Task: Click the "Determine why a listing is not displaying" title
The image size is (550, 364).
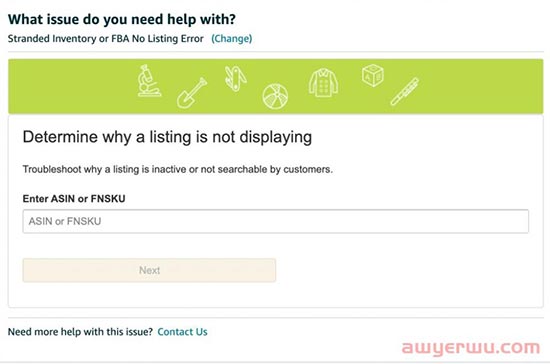Action: [167, 137]
